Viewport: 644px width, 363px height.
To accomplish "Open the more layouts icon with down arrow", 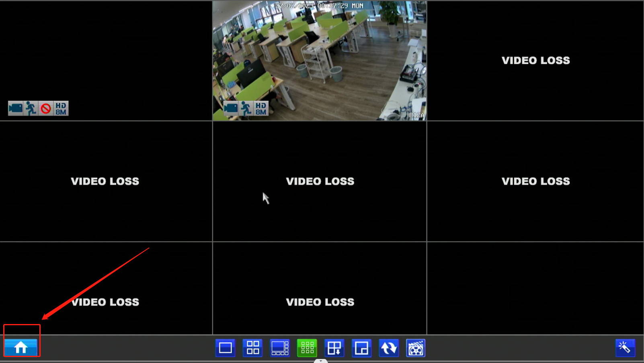I will pos(334,348).
